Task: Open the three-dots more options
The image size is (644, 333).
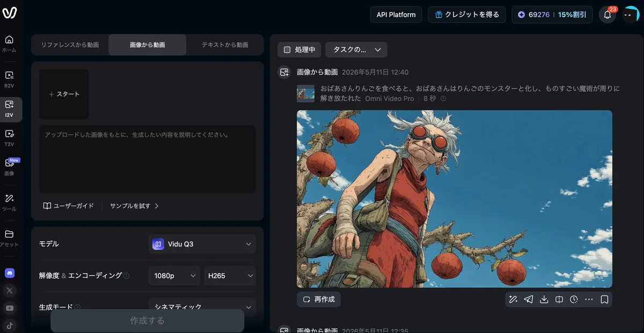Action: (x=589, y=299)
